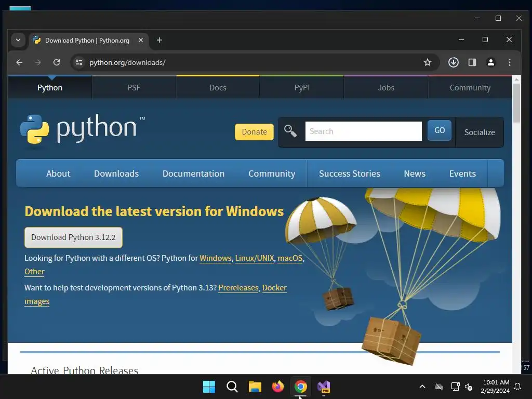Follow the Other link
This screenshot has width=532, height=399.
click(34, 272)
